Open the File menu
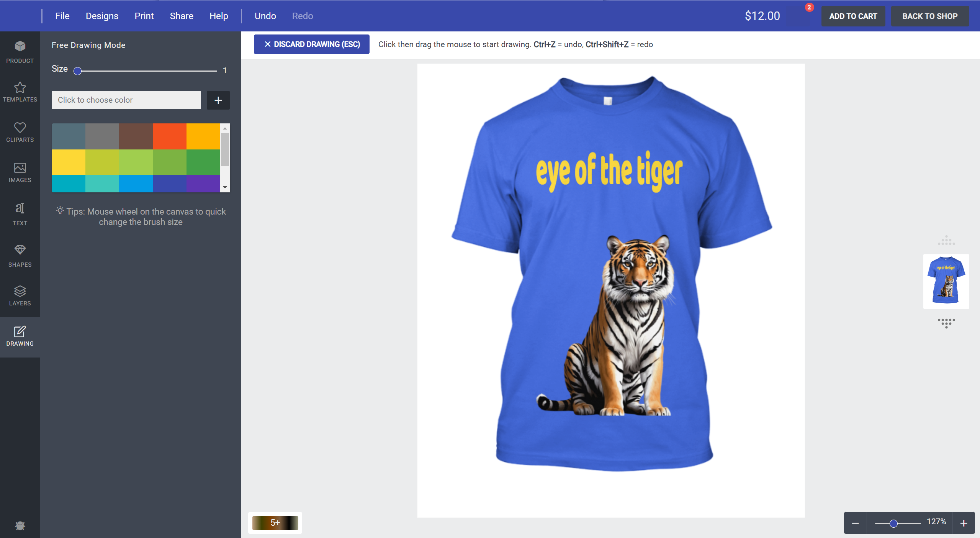980x538 pixels. click(x=62, y=16)
